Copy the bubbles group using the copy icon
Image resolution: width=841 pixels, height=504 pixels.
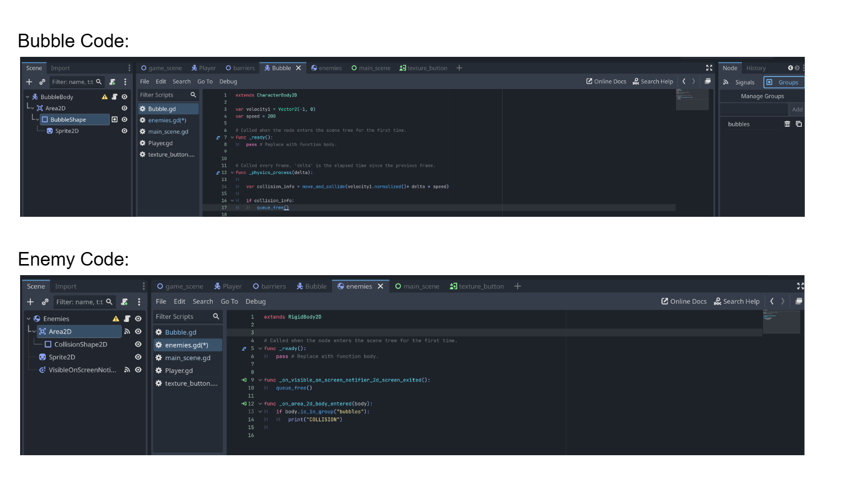point(799,124)
